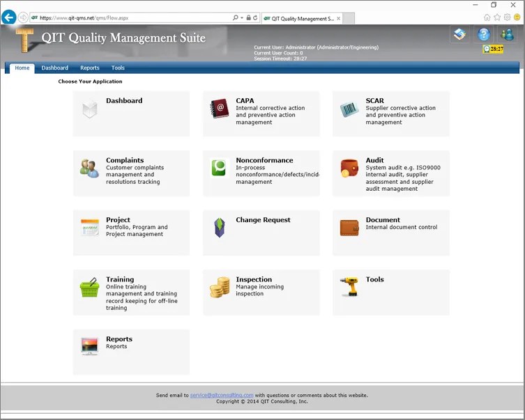Open the Project application title

118,219
